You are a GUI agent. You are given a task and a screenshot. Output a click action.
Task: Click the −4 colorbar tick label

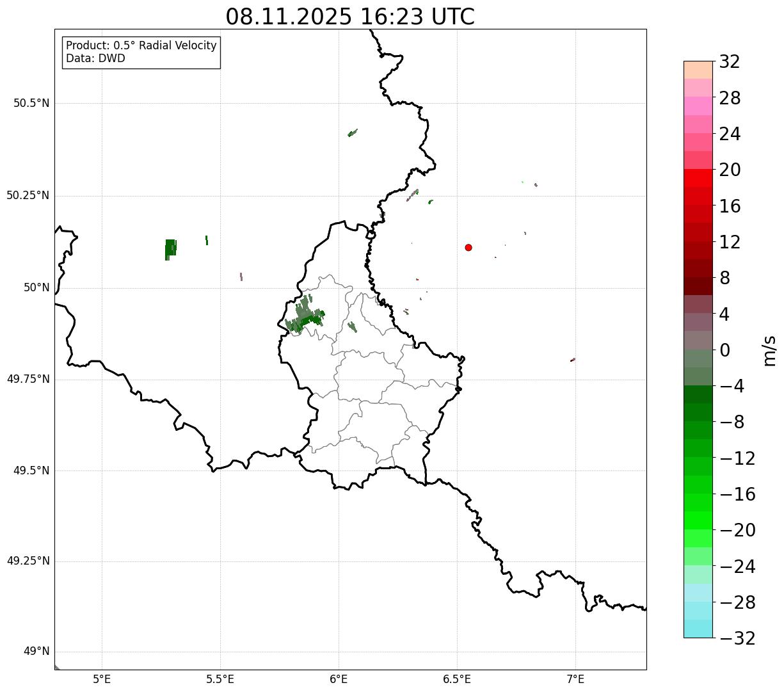(732, 386)
